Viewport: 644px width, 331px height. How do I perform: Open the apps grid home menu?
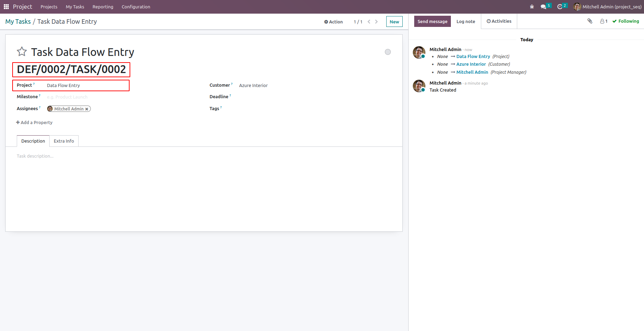click(x=6, y=7)
